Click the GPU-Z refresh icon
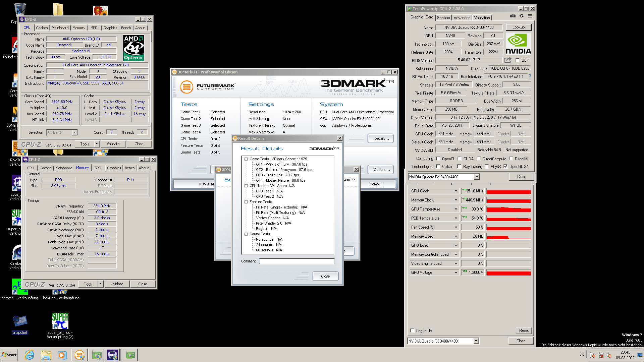 click(521, 16)
